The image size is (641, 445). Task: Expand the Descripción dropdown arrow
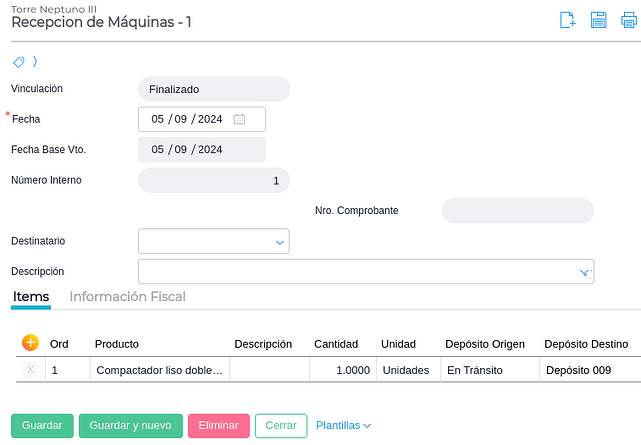tap(585, 272)
